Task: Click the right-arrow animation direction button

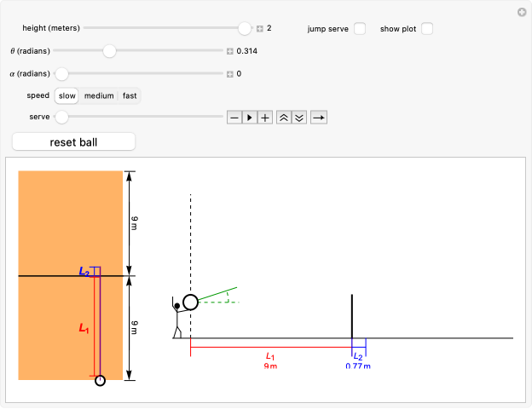Action: tap(318, 118)
